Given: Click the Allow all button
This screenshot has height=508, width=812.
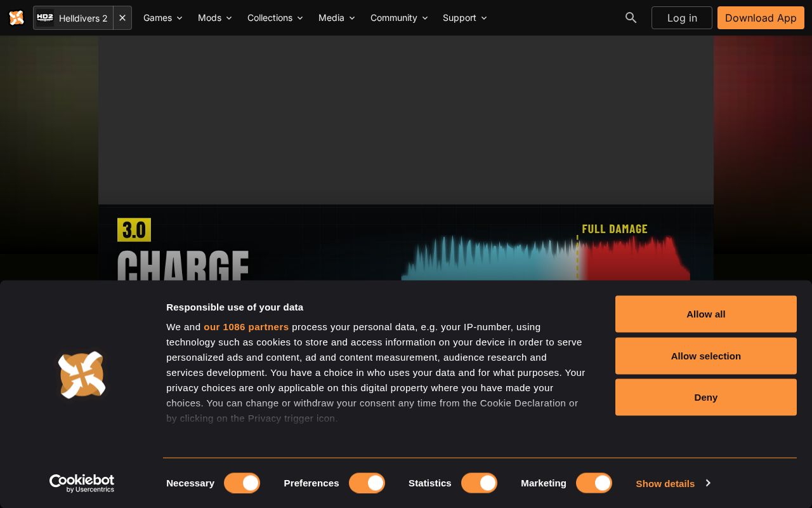Looking at the screenshot, I should point(706,314).
